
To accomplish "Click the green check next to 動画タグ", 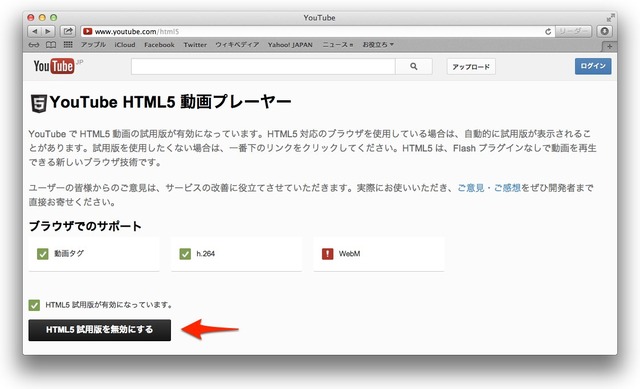I will coord(42,254).
